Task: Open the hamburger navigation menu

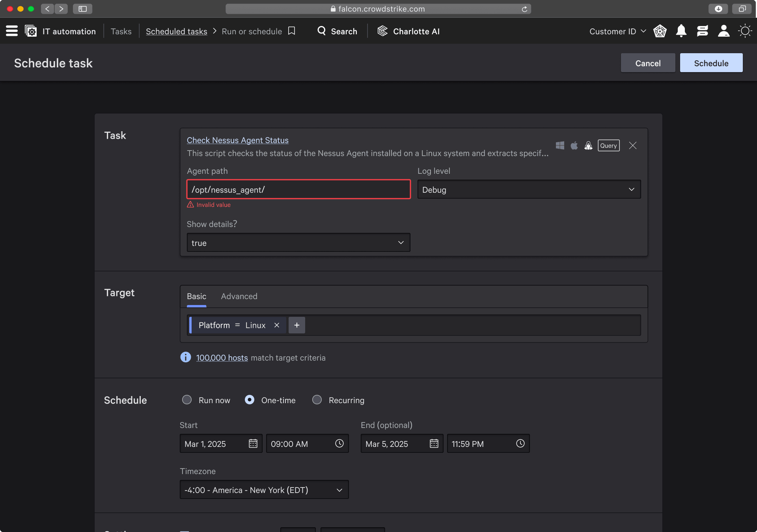Action: (x=12, y=31)
